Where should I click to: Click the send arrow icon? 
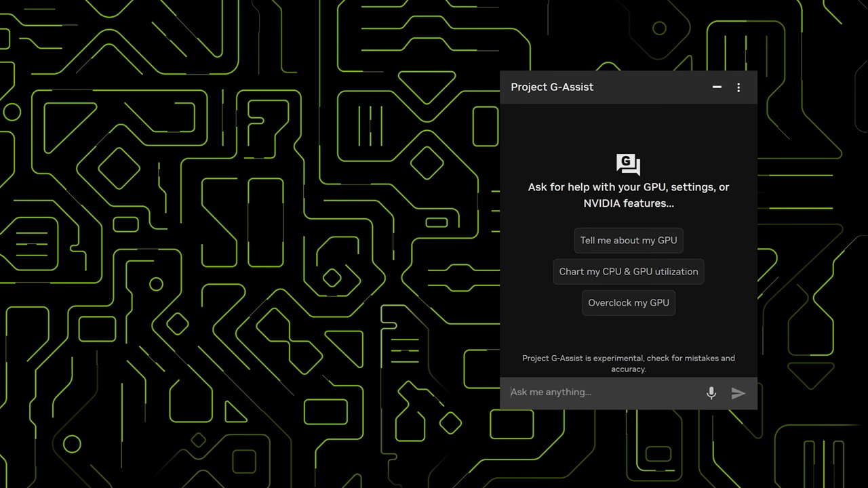pyautogui.click(x=738, y=393)
